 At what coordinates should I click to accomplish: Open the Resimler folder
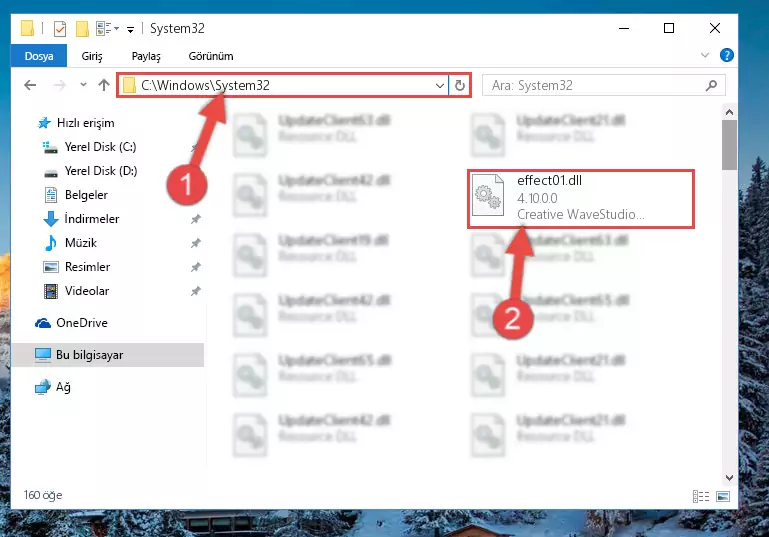point(87,267)
